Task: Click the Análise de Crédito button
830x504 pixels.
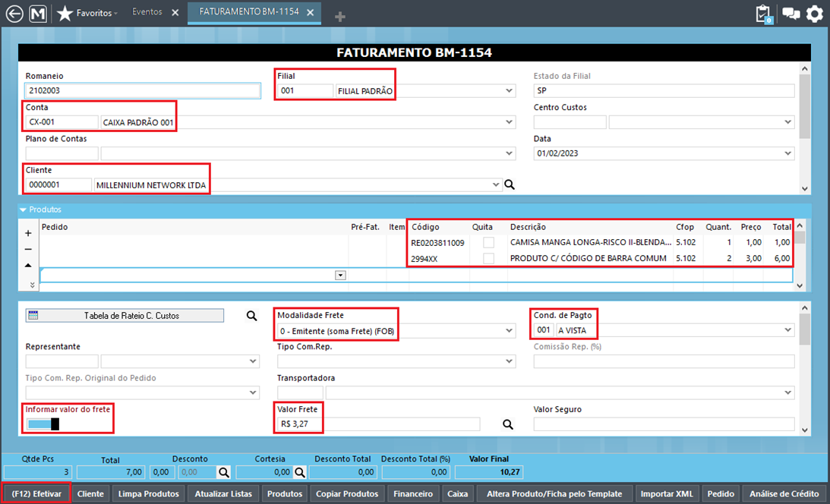Action: pyautogui.click(x=784, y=494)
